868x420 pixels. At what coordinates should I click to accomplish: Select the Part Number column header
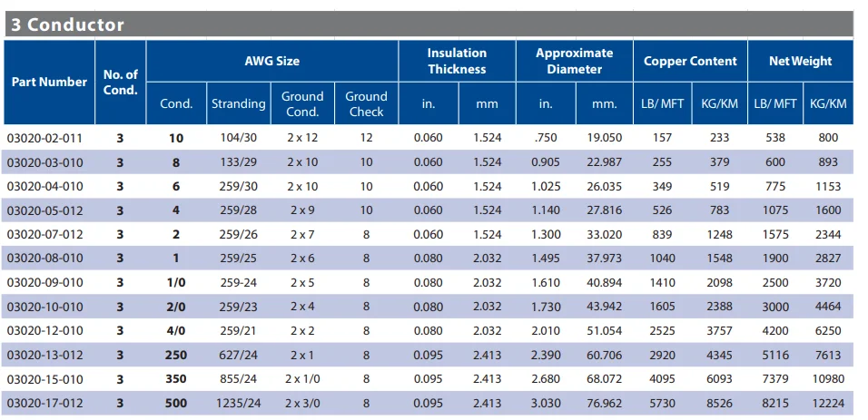[49, 82]
